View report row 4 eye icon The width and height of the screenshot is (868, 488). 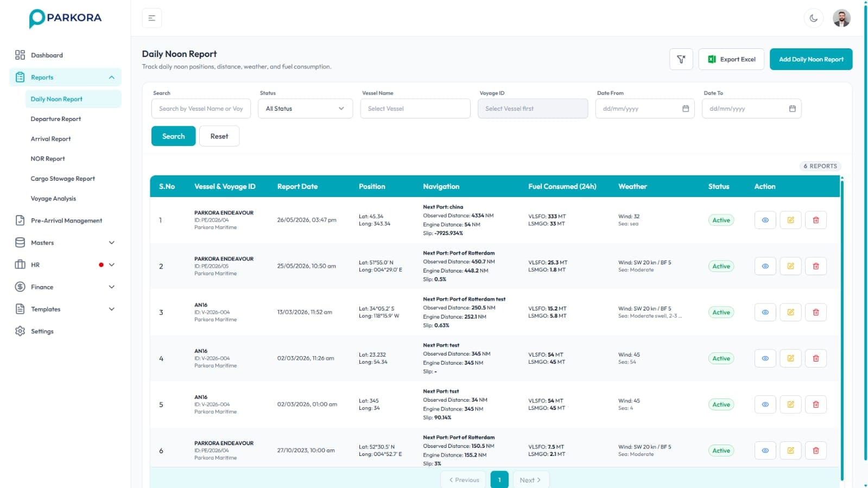click(765, 358)
